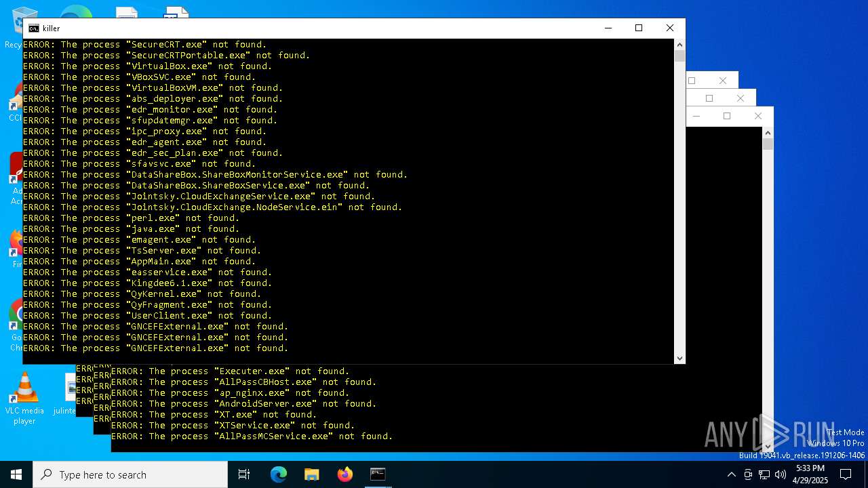Click the background console scrollbar thumb

[x=768, y=144]
